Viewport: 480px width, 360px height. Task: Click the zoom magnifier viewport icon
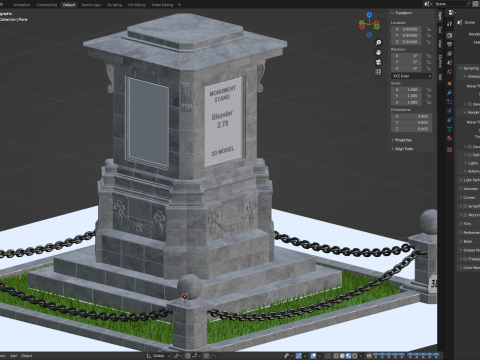tap(378, 43)
